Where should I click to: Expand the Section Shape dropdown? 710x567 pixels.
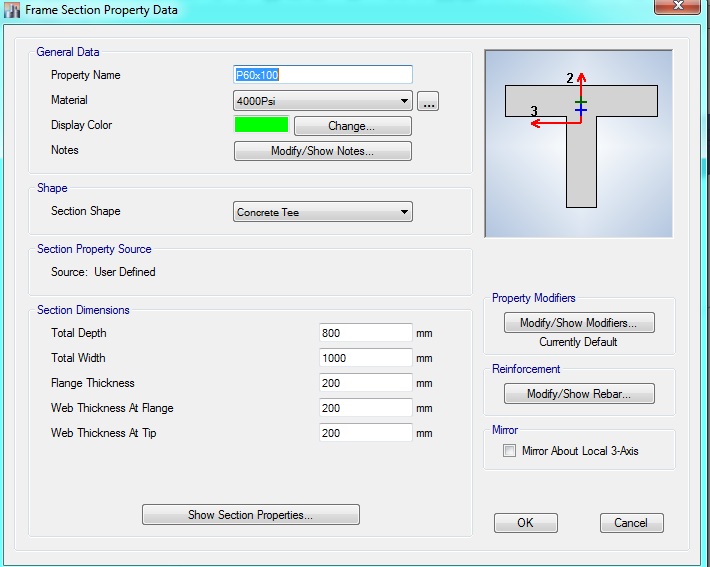(323, 211)
